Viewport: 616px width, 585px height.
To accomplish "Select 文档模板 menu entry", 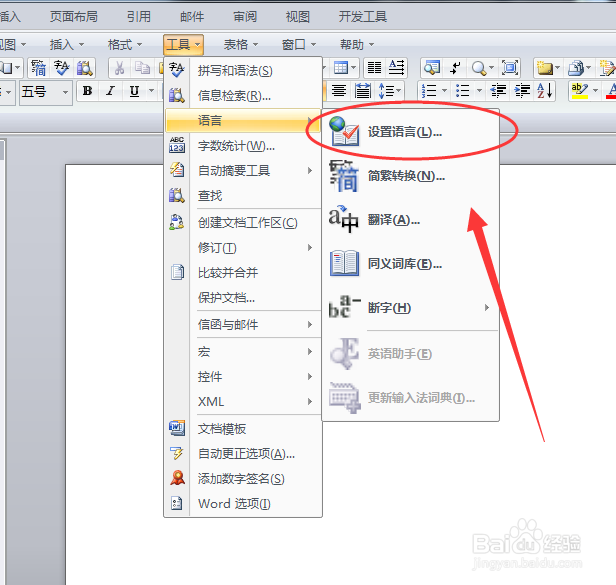I will 243,429.
